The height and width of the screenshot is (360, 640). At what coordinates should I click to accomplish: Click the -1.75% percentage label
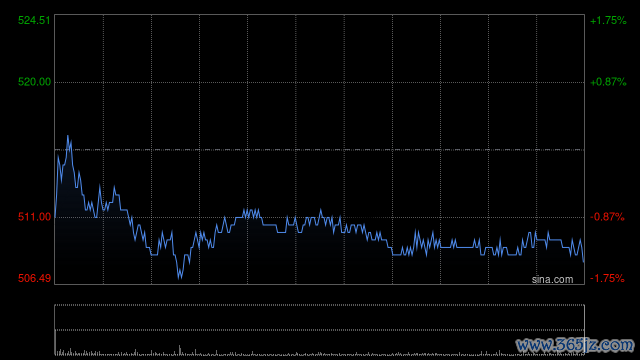pos(607,278)
